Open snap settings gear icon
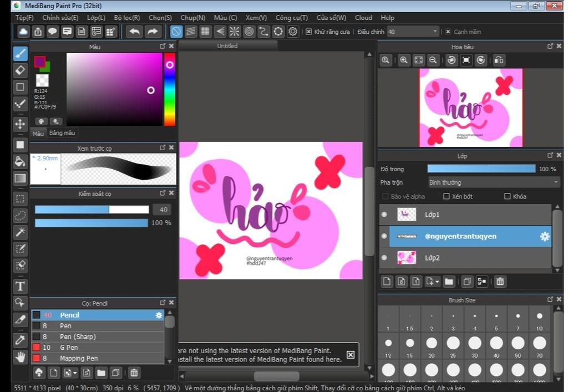Viewport: 568px width, 392px height. [x=293, y=32]
